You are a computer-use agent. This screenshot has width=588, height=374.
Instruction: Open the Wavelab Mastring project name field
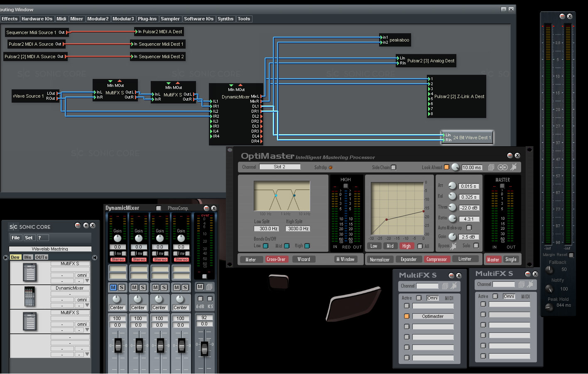[50, 249]
